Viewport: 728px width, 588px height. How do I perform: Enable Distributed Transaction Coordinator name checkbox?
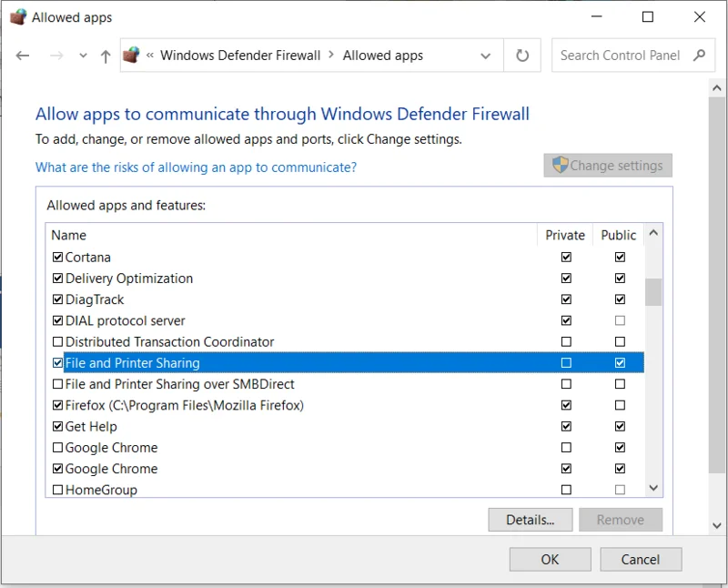tap(57, 342)
